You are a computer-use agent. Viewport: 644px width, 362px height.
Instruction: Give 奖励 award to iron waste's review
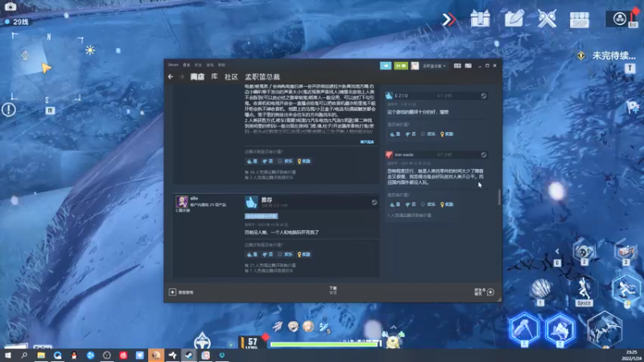tap(447, 204)
